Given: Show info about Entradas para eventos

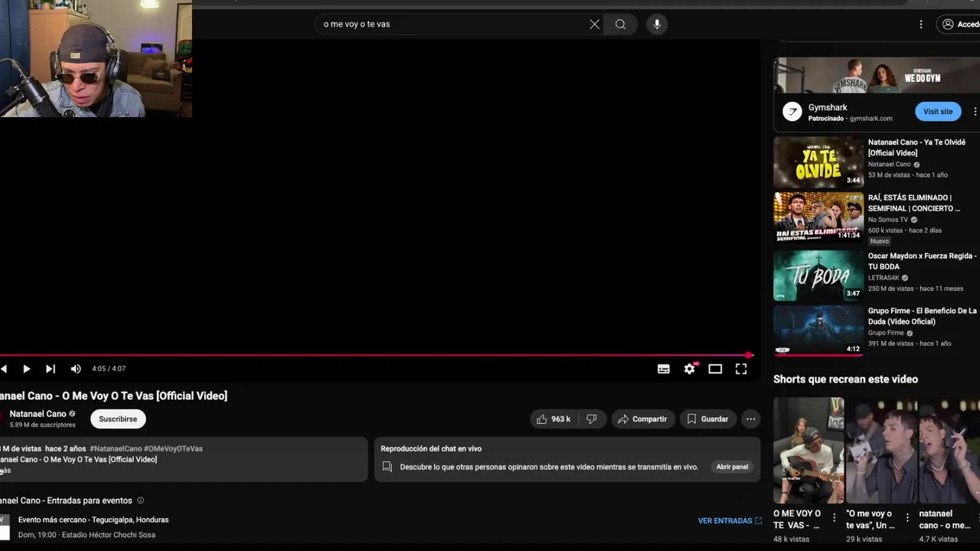Looking at the screenshot, I should pos(140,500).
